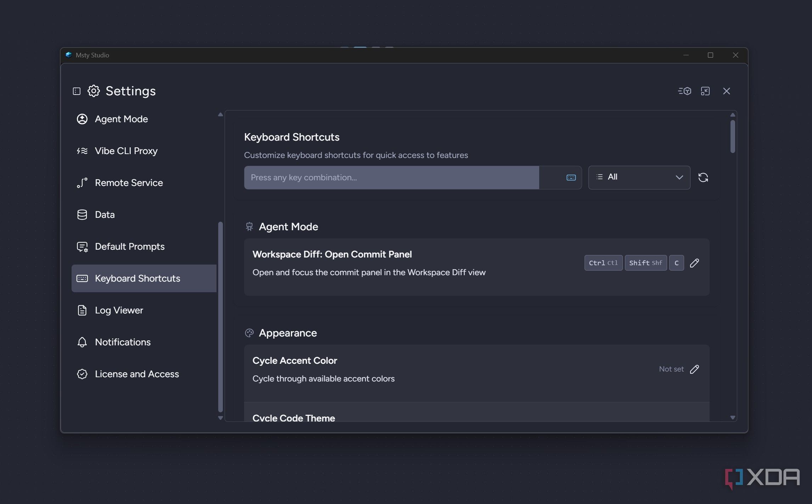Click the Remote Service icon in sidebar
The image size is (812, 504).
click(x=82, y=183)
